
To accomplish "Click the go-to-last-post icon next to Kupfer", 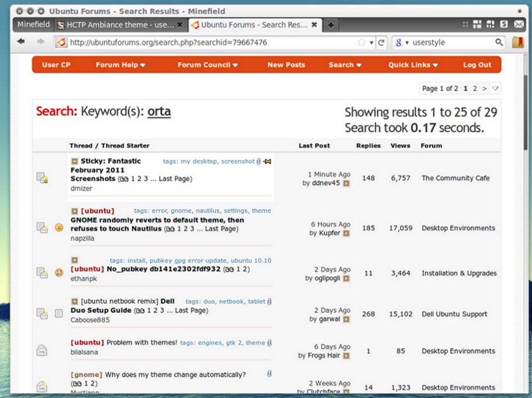I will pos(346,233).
